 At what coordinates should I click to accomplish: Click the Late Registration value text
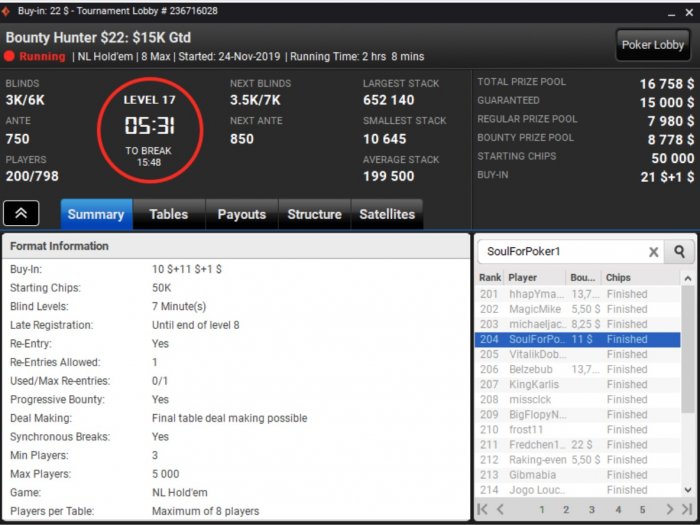tap(196, 325)
